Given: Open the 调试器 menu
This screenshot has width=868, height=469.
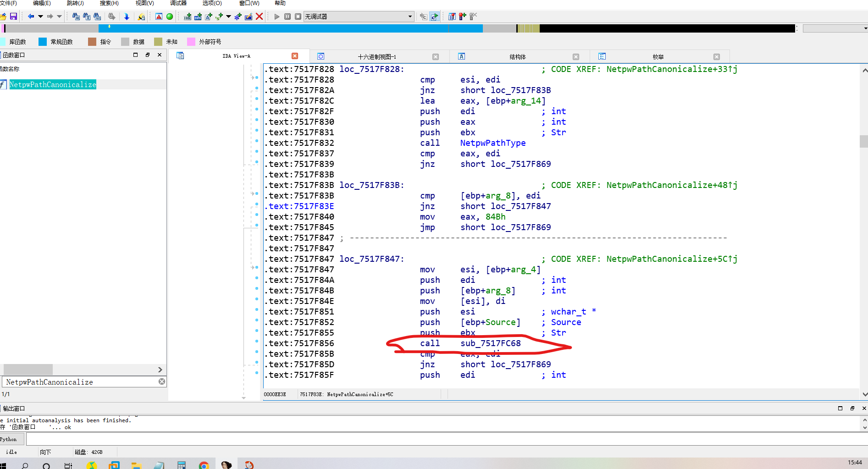Looking at the screenshot, I should tap(178, 3).
